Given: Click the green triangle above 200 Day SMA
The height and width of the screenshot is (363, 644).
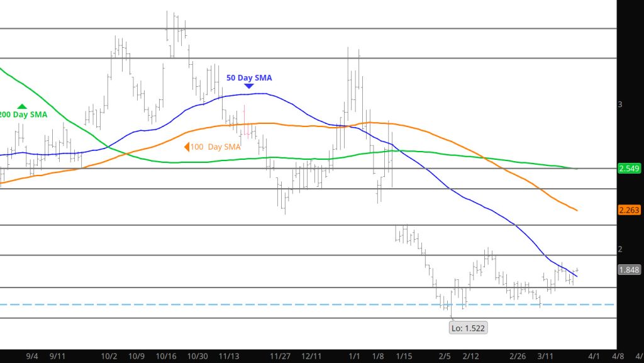Looking at the screenshot, I should (23, 106).
